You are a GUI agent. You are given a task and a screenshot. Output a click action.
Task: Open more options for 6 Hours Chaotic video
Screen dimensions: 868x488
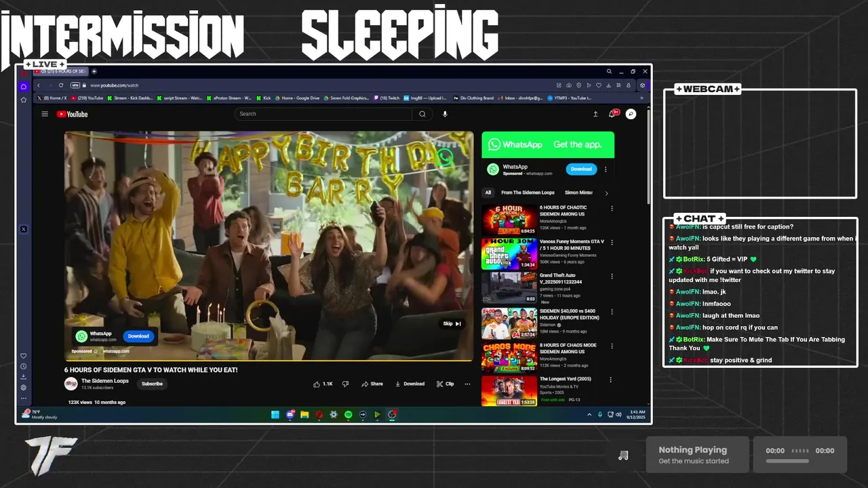612,209
